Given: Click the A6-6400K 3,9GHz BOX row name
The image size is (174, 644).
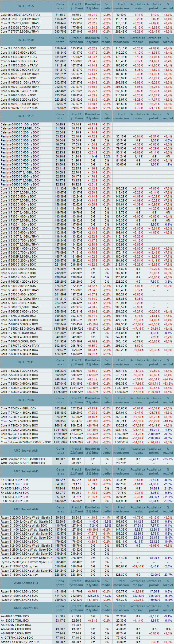Looking at the screenshot, I should pos(16,625).
